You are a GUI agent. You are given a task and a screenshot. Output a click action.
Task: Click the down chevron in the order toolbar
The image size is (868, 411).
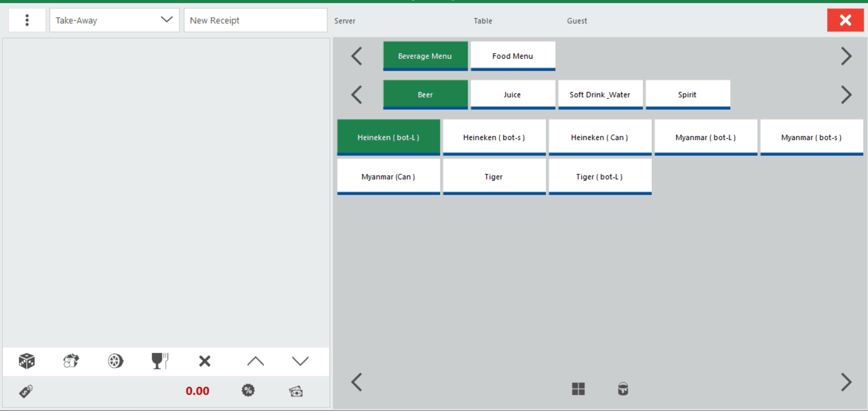[x=300, y=361]
